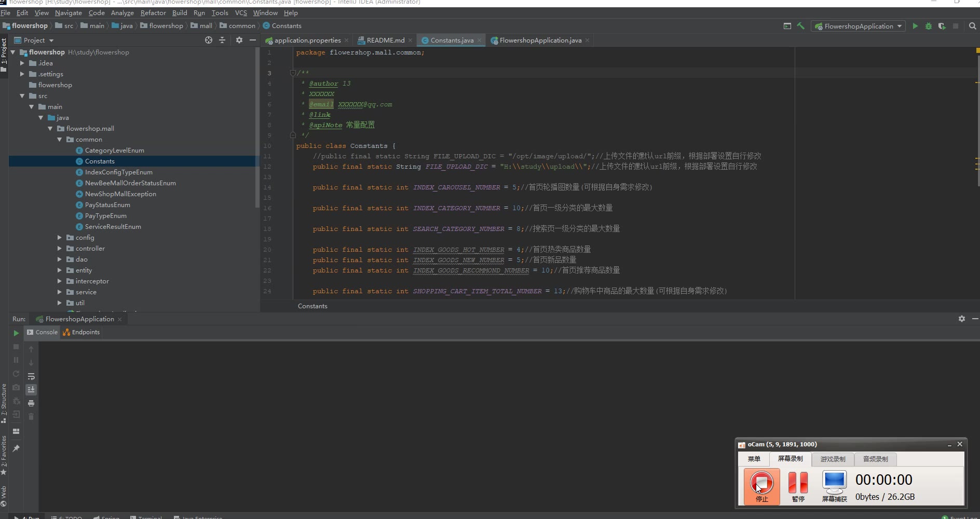Toggle the pin tab icon in Run panel
Screen dimensions: 980x519
(x=16, y=448)
